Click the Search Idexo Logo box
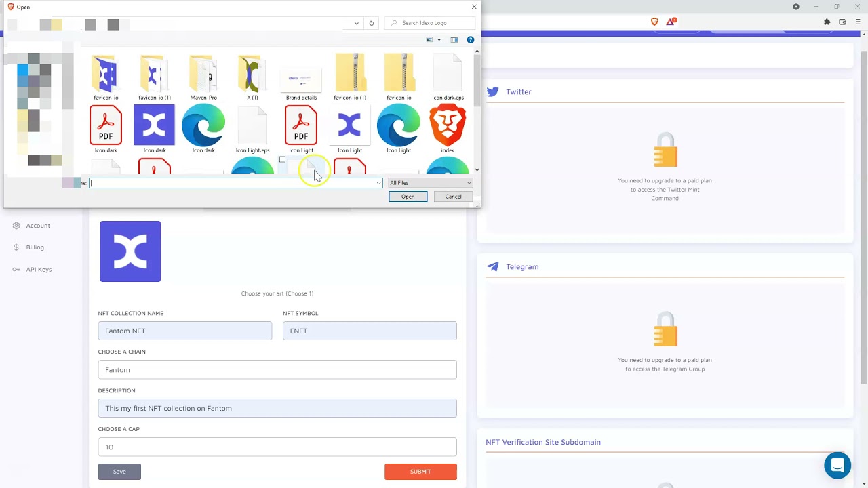 [430, 23]
